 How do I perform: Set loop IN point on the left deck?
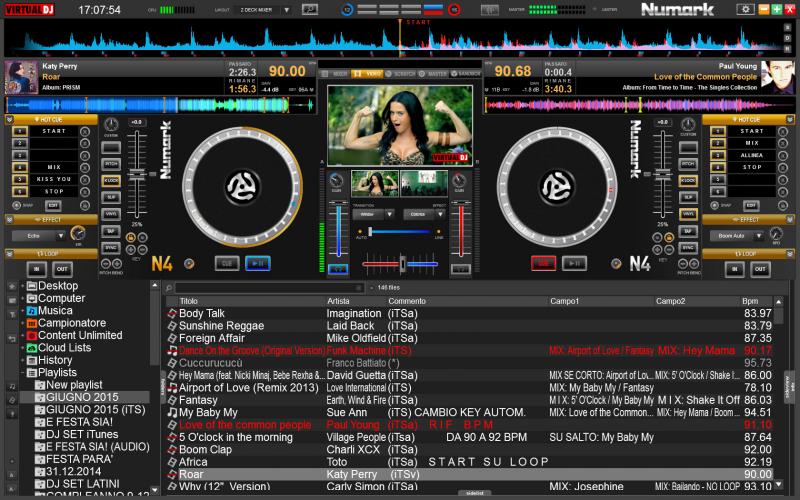coord(36,269)
